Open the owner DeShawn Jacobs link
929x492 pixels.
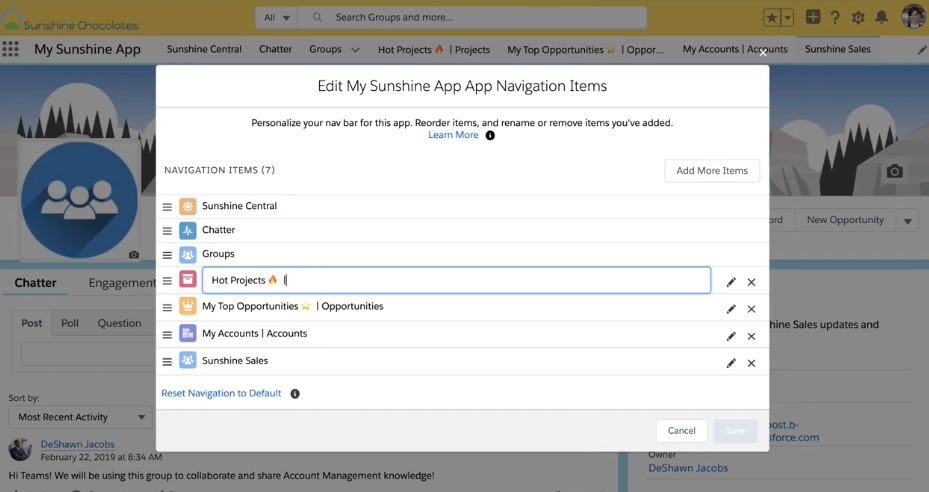[688, 468]
